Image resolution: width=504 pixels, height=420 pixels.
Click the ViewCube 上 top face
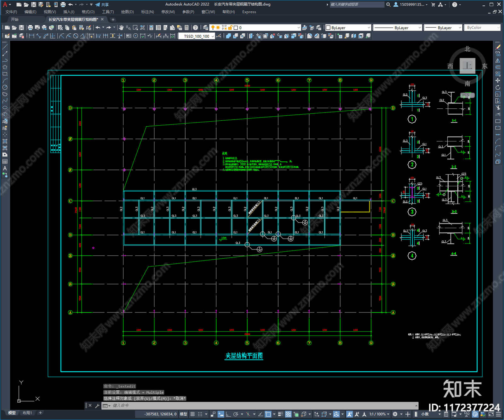[467, 66]
